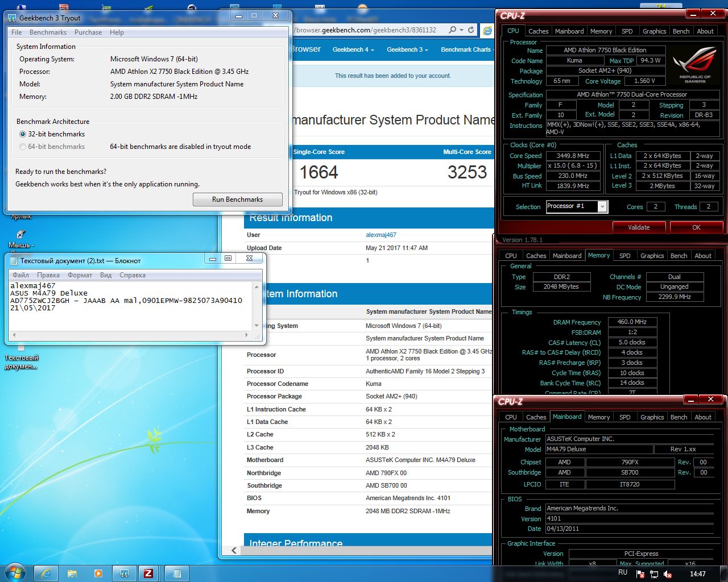Open Bench tab in top CPU-Z window
Image resolution: width=728 pixels, height=582 pixels.
coord(681,31)
